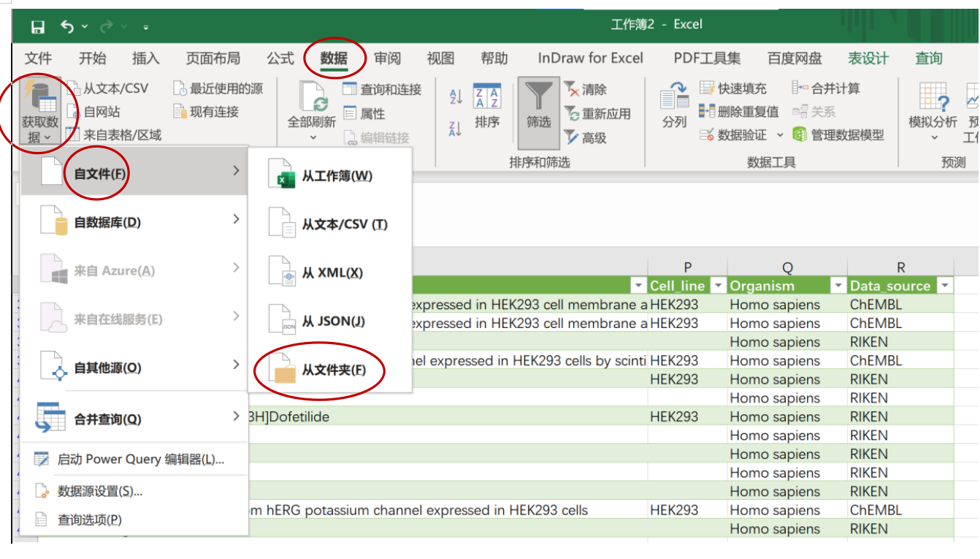Choose 合并查询(Q) in the Get Data menu
The image size is (980, 559).
134,419
